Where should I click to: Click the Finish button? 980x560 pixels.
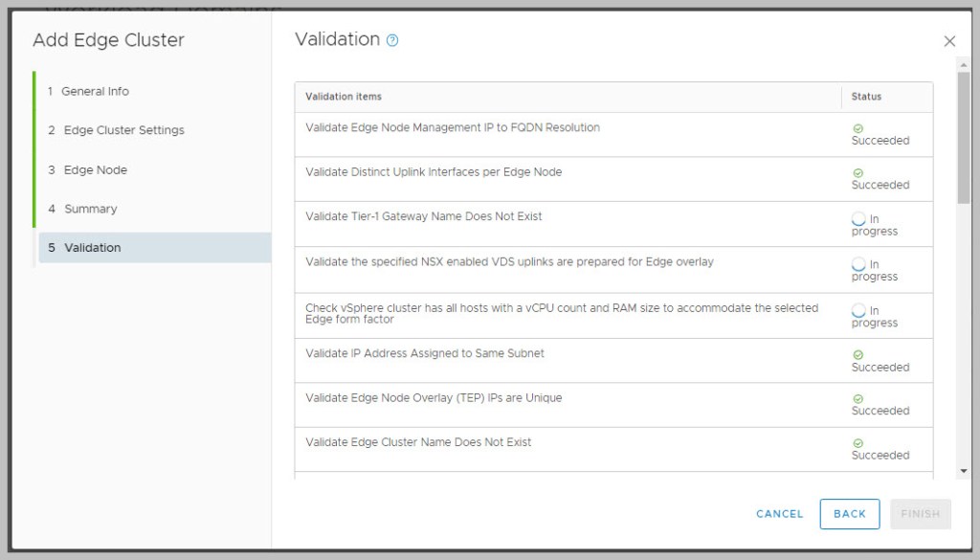pyautogui.click(x=920, y=514)
